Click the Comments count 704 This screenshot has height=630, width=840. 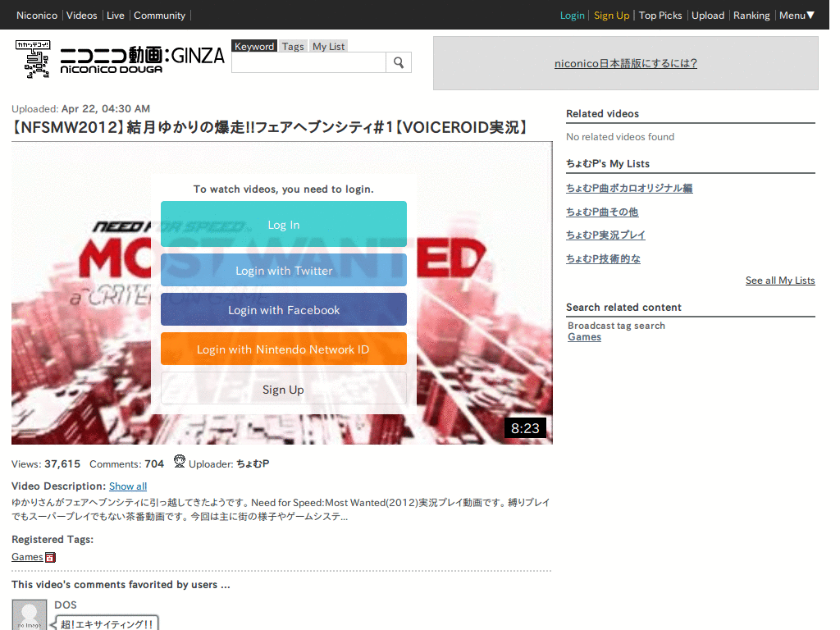coord(154,464)
